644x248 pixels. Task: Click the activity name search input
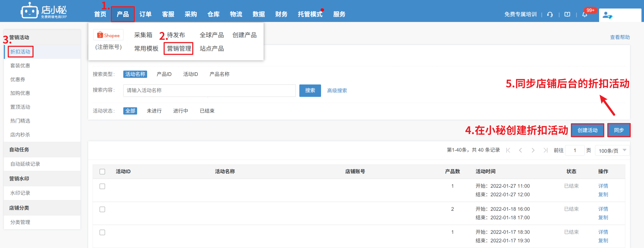[x=209, y=90]
